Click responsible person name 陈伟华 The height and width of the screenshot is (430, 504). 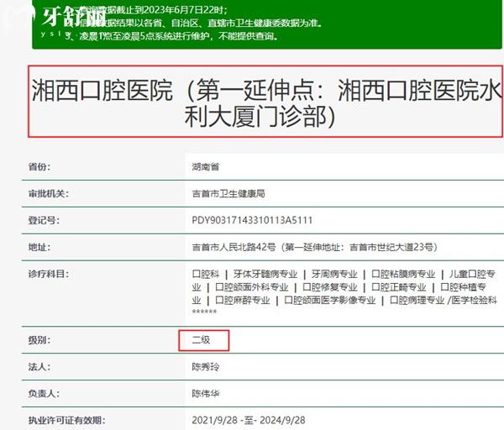coord(206,393)
